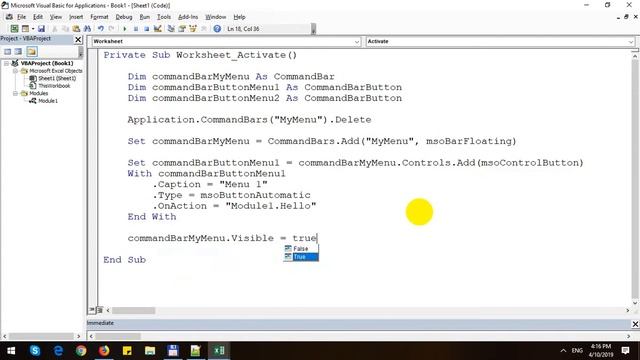Open Sticky Notes from the taskbar

(127, 351)
